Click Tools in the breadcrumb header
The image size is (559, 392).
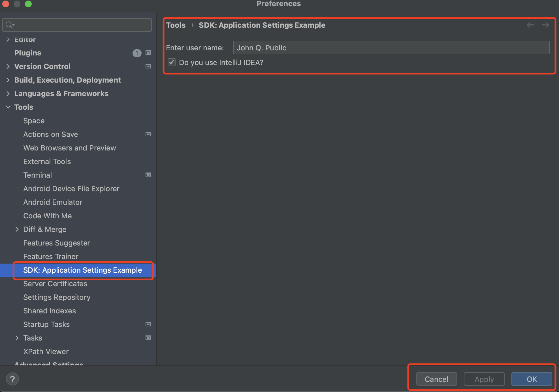[x=176, y=25]
